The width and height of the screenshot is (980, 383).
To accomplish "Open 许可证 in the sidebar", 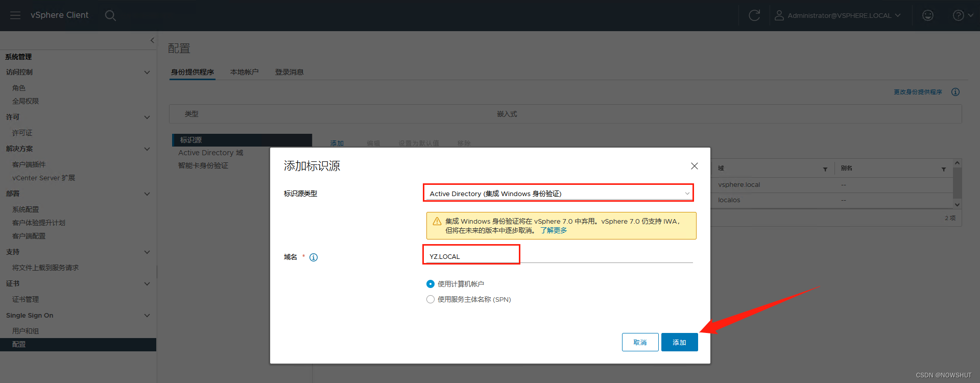I will point(22,133).
